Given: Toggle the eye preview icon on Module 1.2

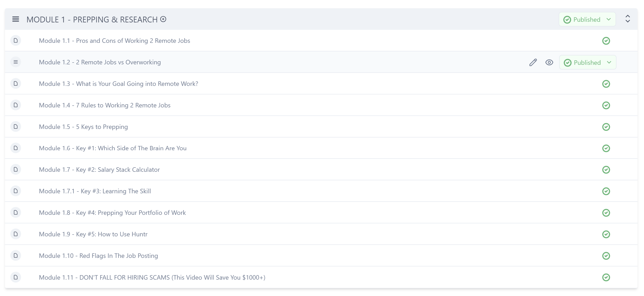Looking at the screenshot, I should (549, 62).
